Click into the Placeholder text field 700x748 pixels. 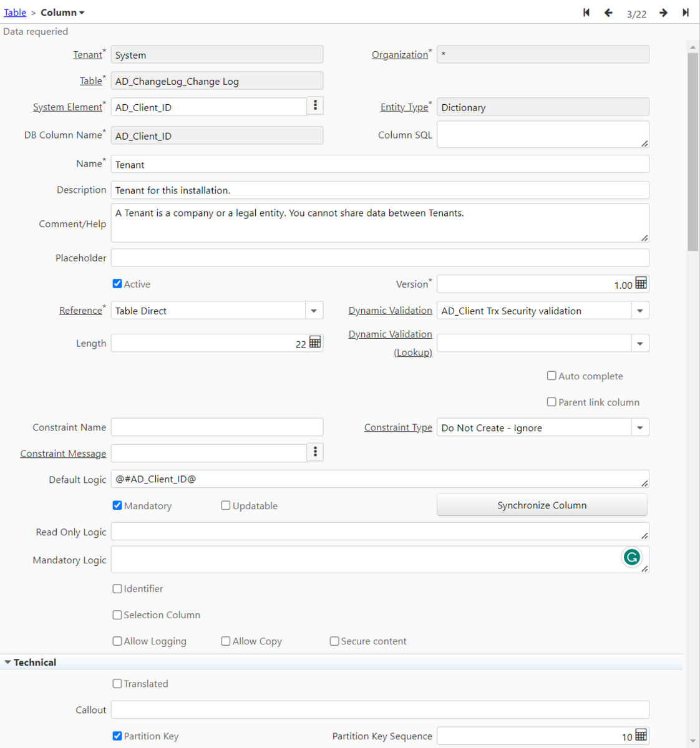click(379, 258)
